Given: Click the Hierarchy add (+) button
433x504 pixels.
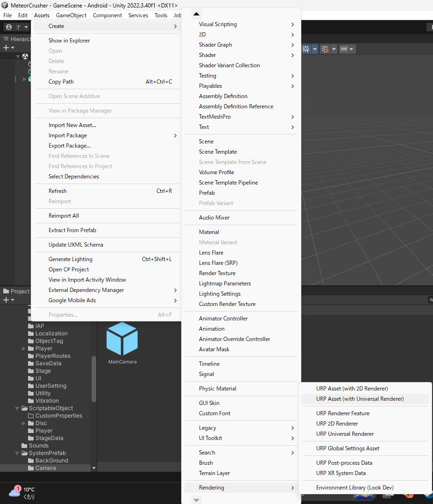Looking at the screenshot, I should [x=6, y=48].
